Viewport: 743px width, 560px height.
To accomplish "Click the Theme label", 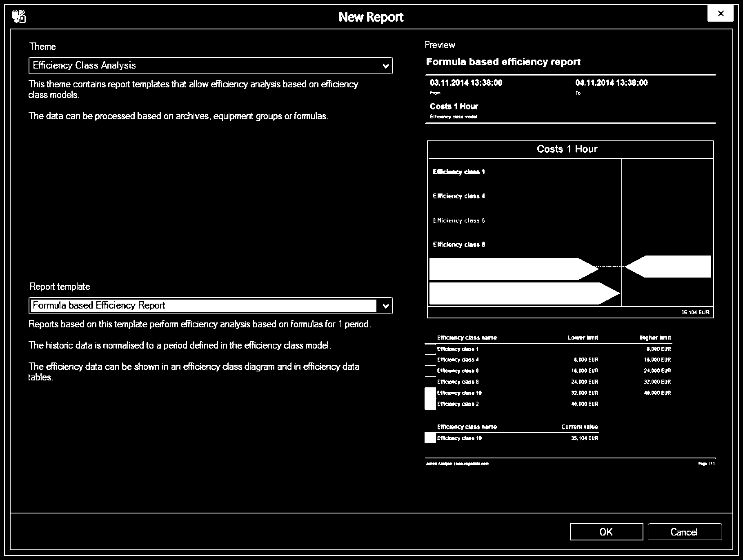I will (x=42, y=47).
